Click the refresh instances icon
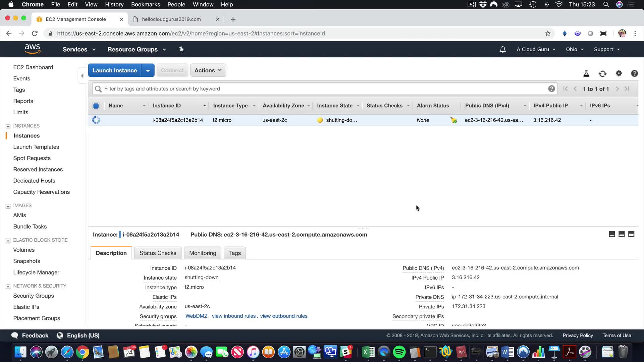The height and width of the screenshot is (362, 644). (x=602, y=74)
